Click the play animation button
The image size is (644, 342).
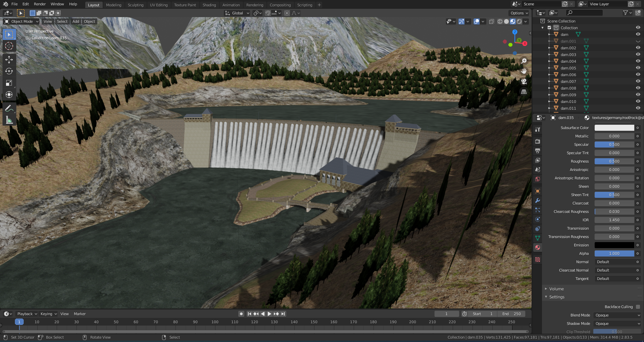coord(269,314)
